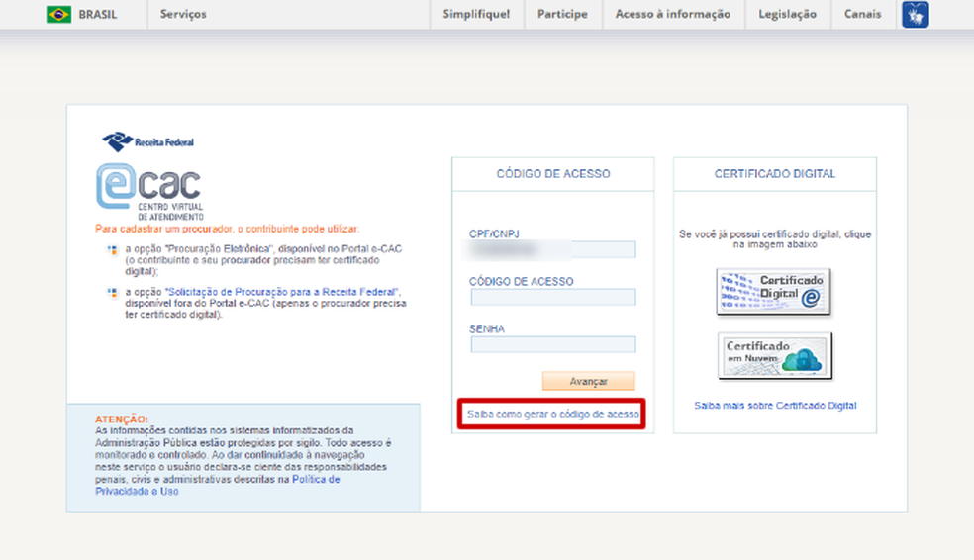Click the e-CAC logo
974x560 pixels.
(148, 190)
